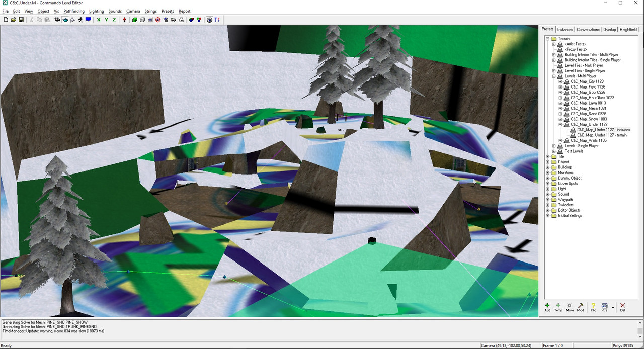Open the Lighting menu

point(97,11)
